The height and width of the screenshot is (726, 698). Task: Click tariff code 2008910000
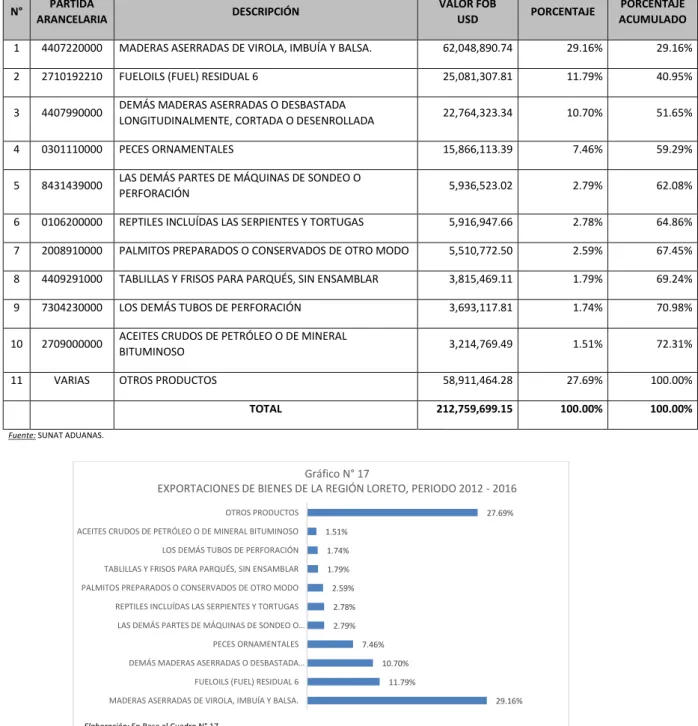pos(72,251)
